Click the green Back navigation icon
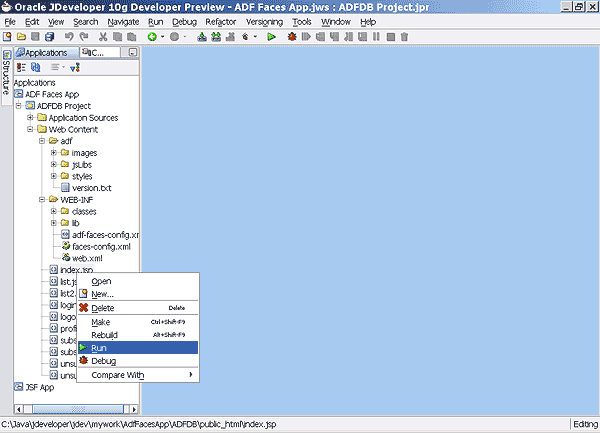The image size is (600, 433). coord(152,37)
